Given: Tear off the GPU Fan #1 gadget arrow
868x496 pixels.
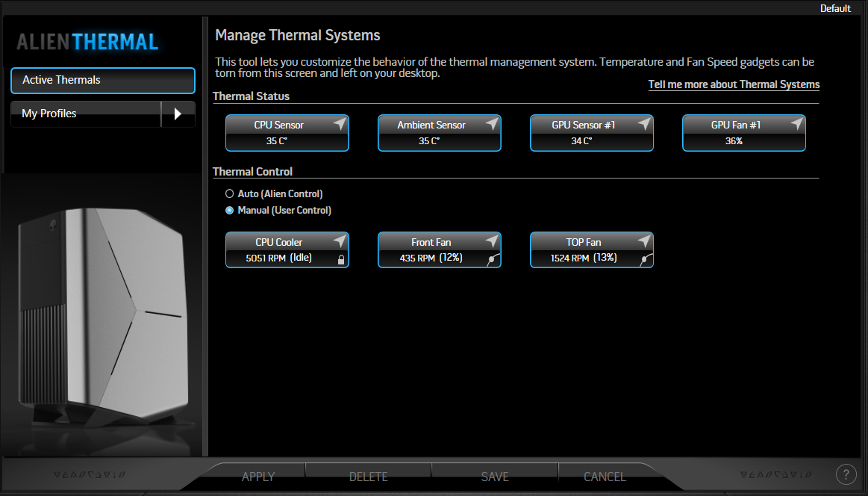Looking at the screenshot, I should click(x=796, y=124).
